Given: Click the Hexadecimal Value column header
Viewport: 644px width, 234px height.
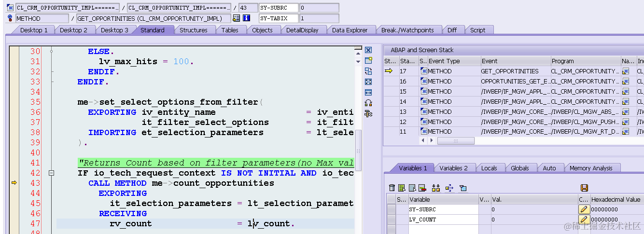Looking at the screenshot, I should [616, 199].
